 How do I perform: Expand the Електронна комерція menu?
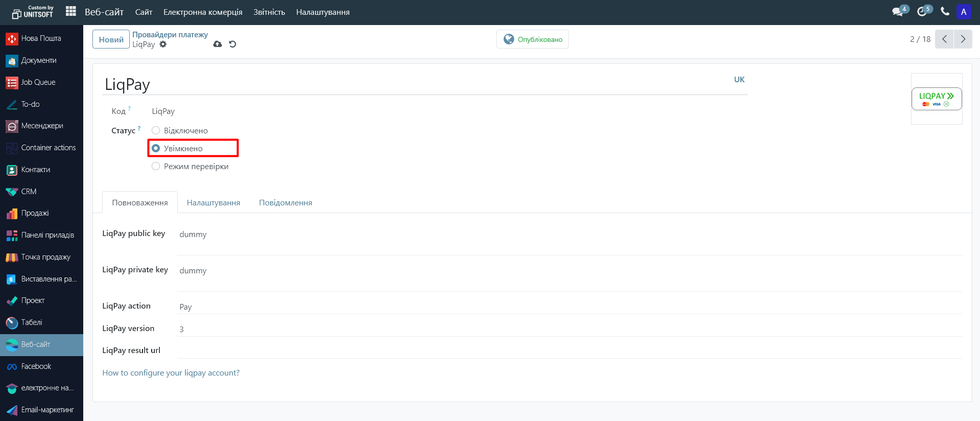coord(203,12)
